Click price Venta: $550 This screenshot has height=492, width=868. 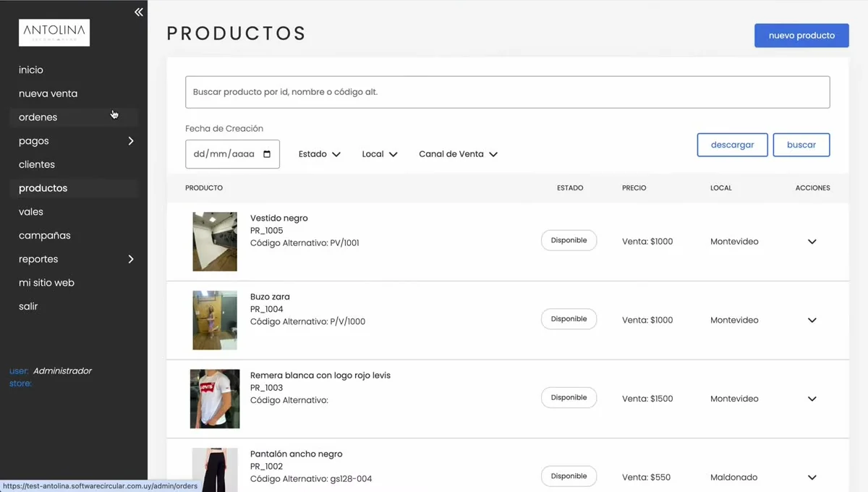tap(645, 478)
